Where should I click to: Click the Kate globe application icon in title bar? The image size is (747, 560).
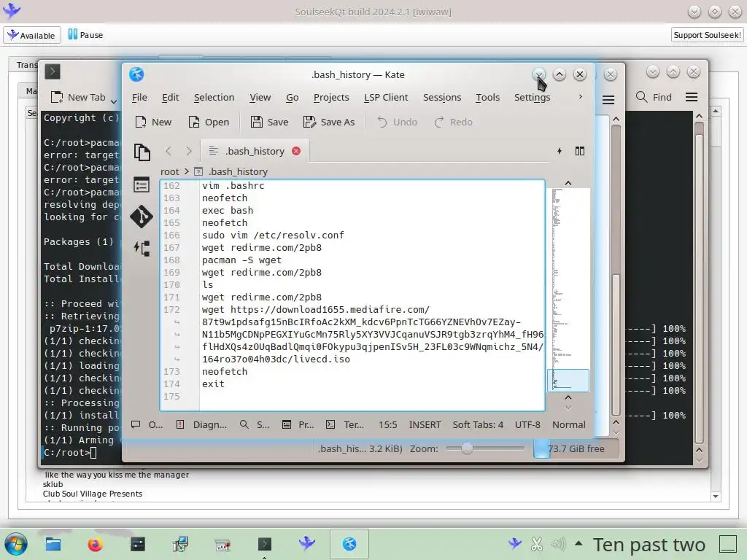136,74
